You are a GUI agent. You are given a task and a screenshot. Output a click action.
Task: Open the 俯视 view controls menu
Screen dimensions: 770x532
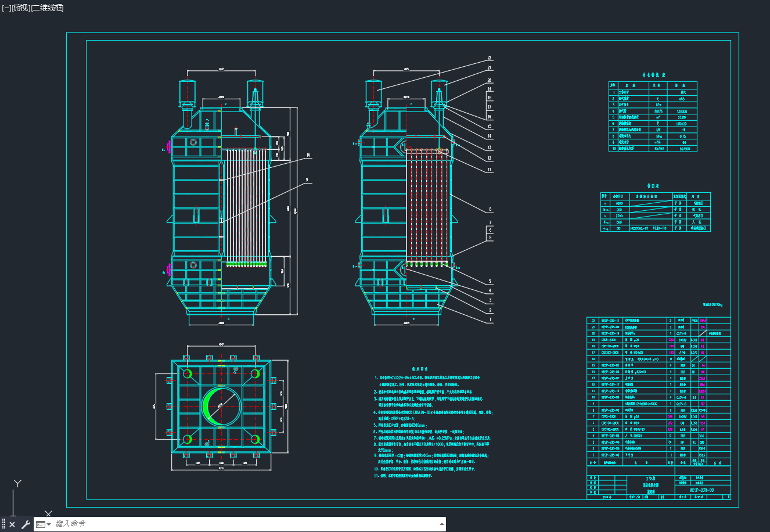(20, 8)
